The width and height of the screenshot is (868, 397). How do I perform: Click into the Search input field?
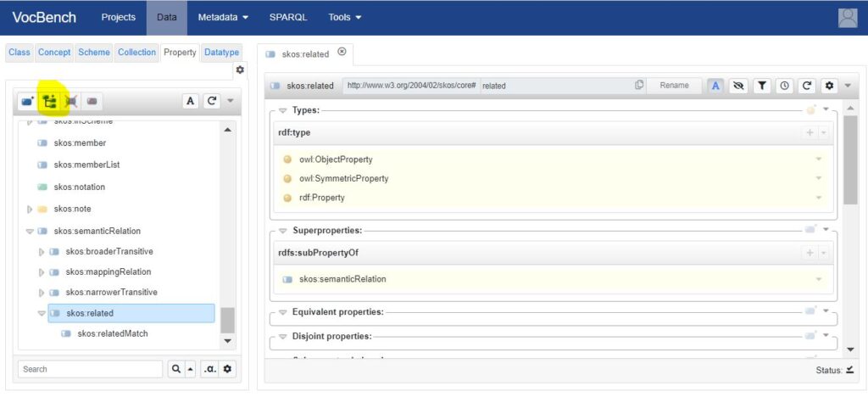coord(90,369)
